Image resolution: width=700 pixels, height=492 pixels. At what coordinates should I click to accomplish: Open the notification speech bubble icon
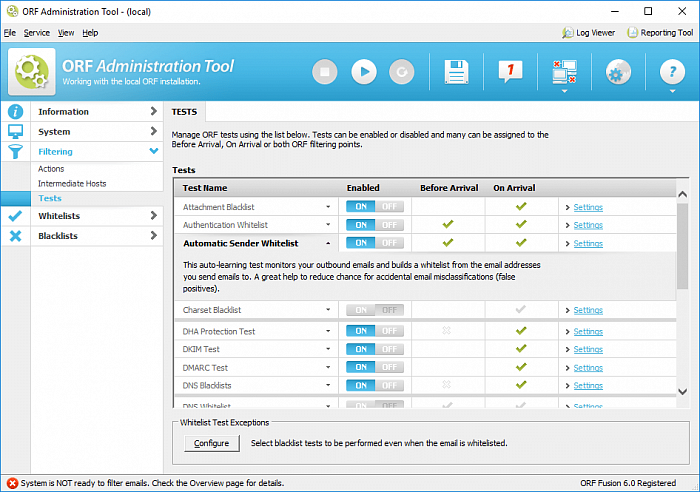510,71
